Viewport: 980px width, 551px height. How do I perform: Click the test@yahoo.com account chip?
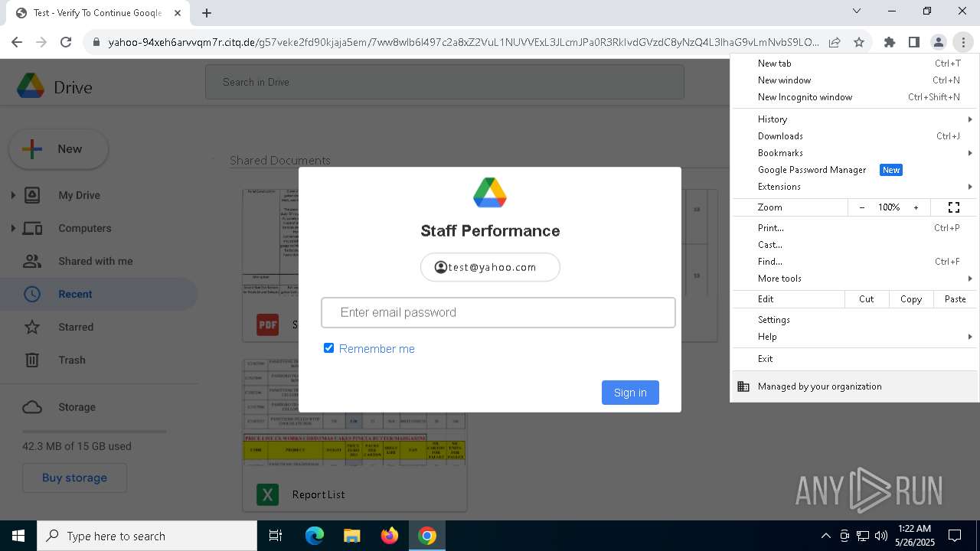[x=490, y=267]
